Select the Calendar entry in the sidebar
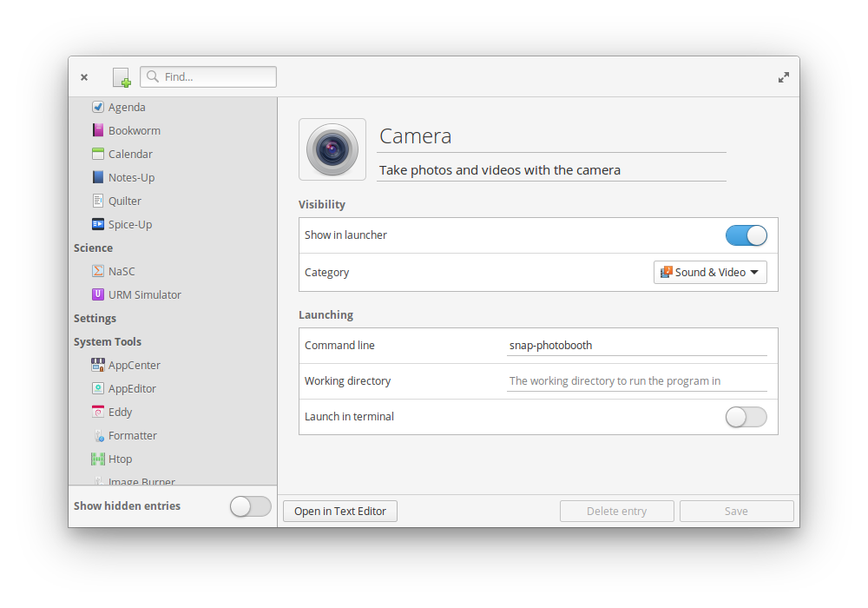The width and height of the screenshot is (868, 608). [x=173, y=154]
